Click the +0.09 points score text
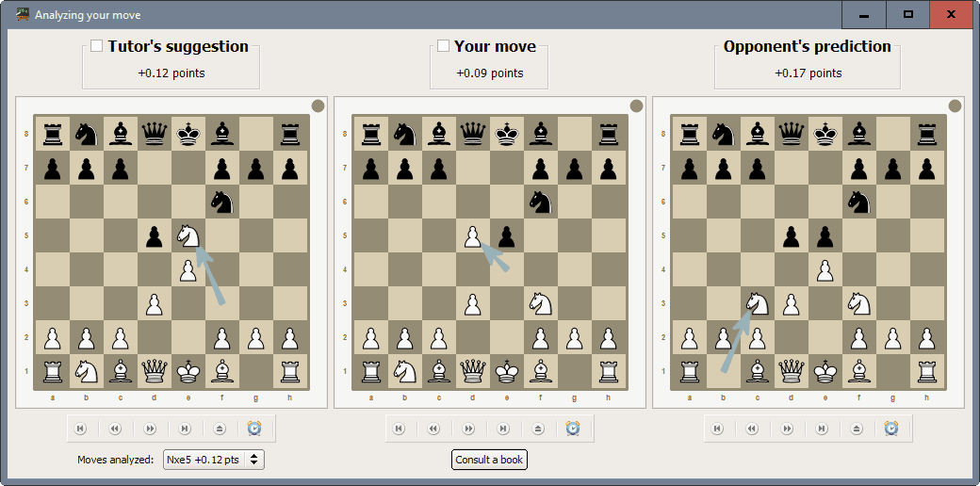 click(x=490, y=73)
